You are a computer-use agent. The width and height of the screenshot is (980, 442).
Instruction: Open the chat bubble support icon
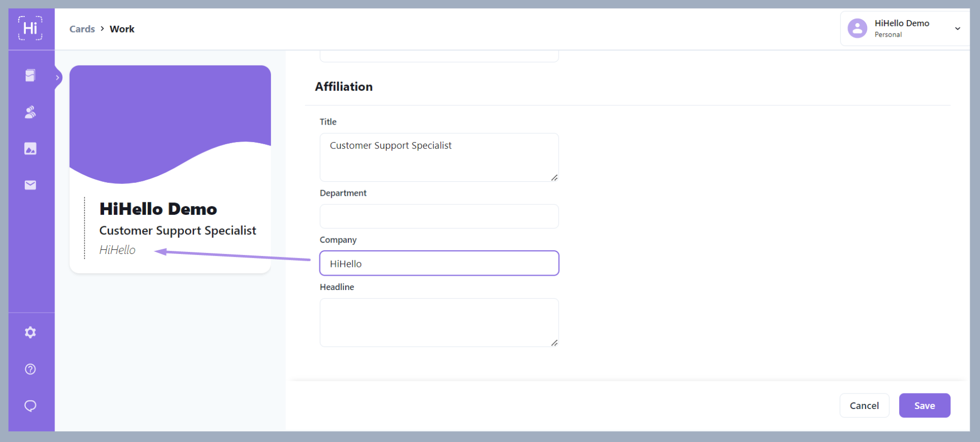pos(30,406)
